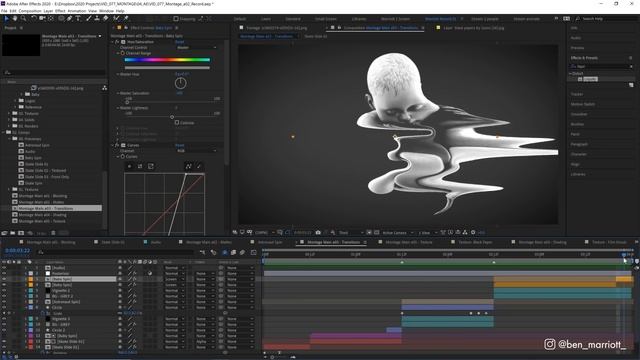Collapse the Curves effect twirl
Viewport: 640px width, 360px height.
113,145
